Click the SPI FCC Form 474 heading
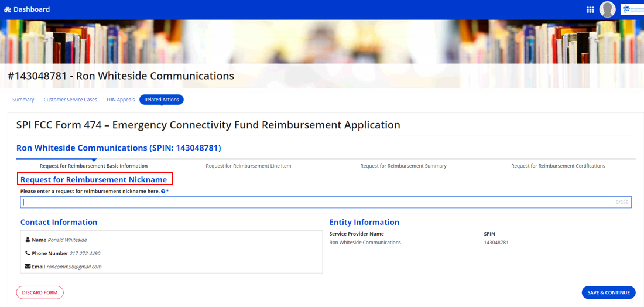The height and width of the screenshot is (307, 644). coord(208,125)
